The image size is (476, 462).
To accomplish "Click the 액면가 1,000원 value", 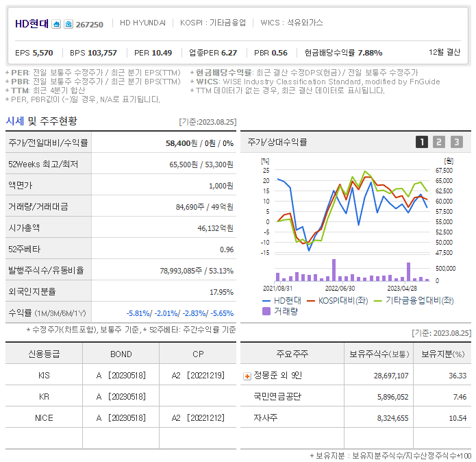I will pos(221,186).
